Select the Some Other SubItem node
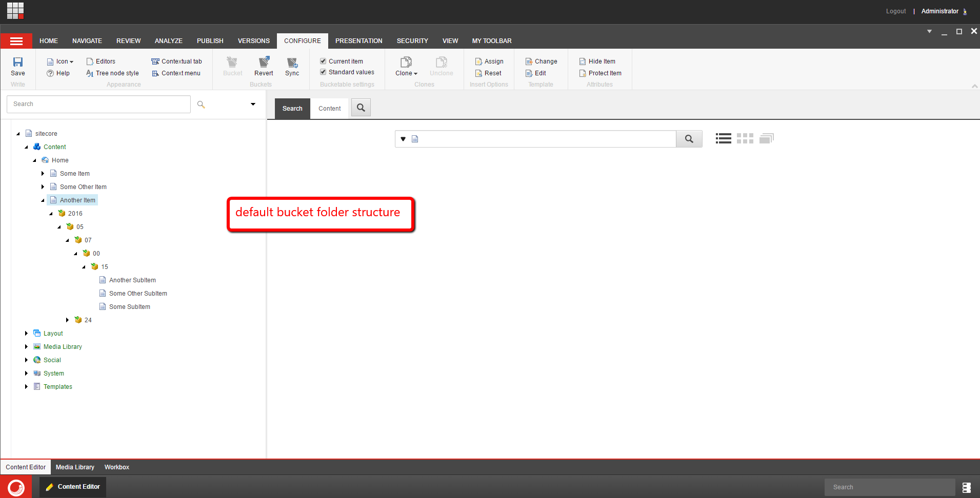Viewport: 980px width, 498px height. (x=138, y=294)
